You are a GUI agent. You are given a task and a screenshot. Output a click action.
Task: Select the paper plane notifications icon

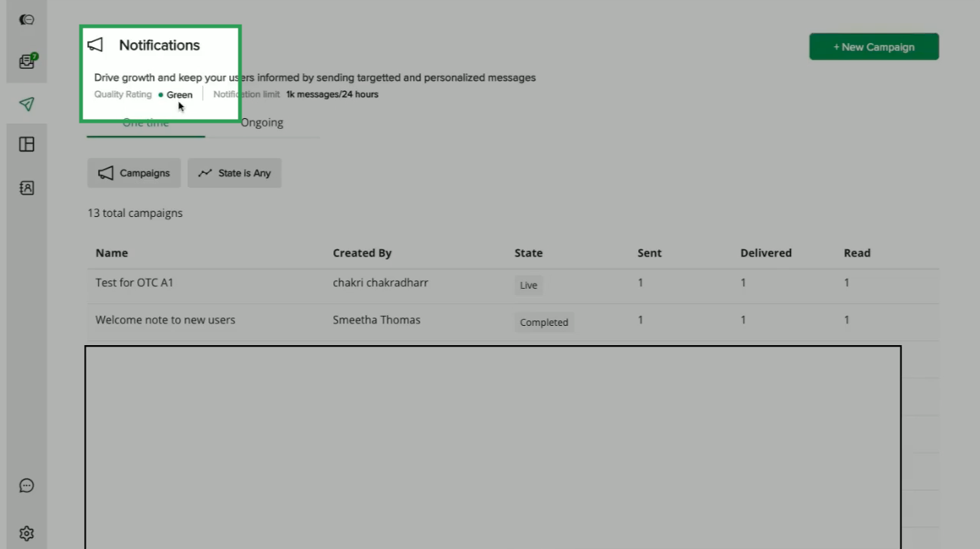[x=27, y=103]
